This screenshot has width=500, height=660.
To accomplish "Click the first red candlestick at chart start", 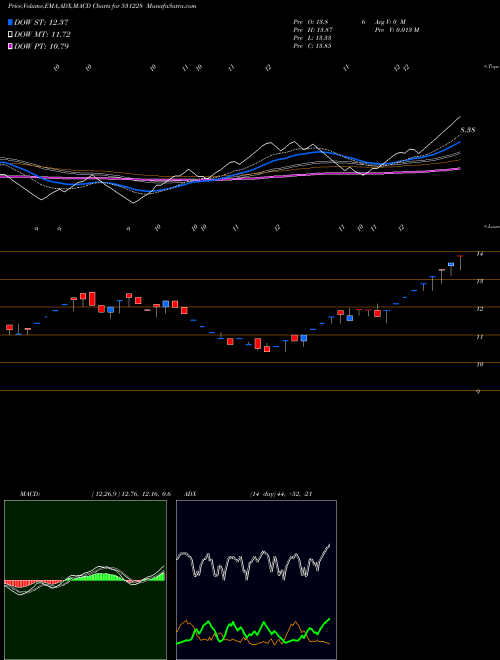I will coord(9,329).
